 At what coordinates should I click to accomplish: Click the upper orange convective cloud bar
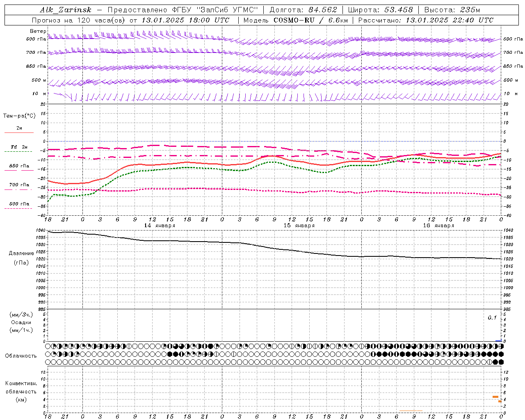point(495,397)
